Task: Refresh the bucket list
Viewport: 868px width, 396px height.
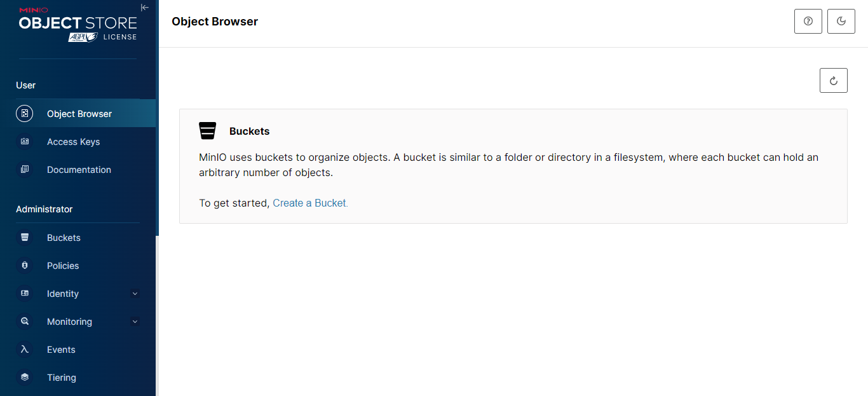Action: click(834, 81)
